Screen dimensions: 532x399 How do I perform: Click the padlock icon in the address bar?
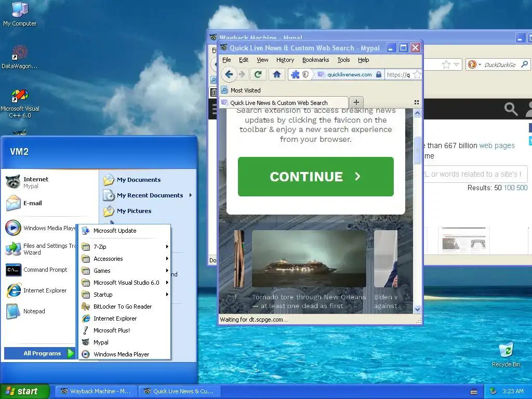coord(379,74)
